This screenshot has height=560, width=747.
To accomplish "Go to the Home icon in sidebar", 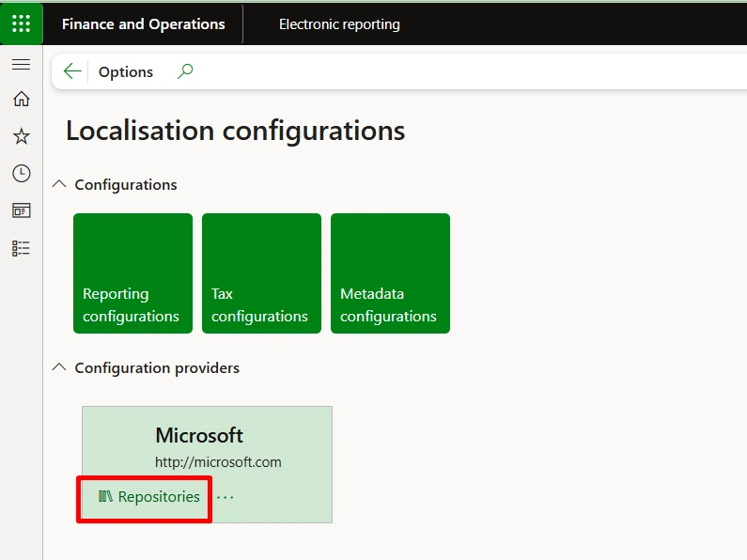I will click(21, 99).
